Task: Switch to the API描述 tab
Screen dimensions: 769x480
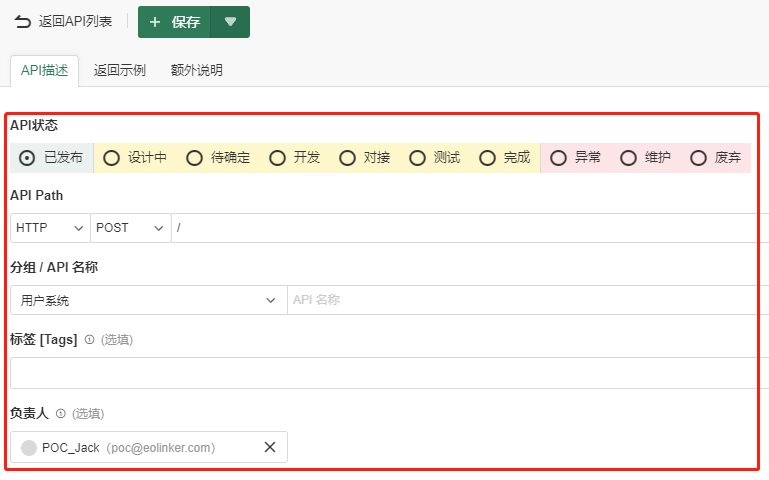Action: 44,71
